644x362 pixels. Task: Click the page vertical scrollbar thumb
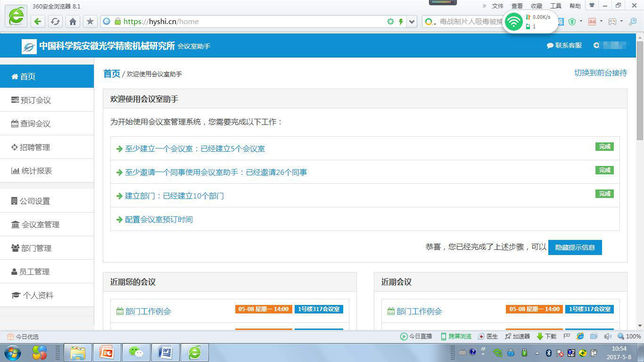tap(640, 90)
